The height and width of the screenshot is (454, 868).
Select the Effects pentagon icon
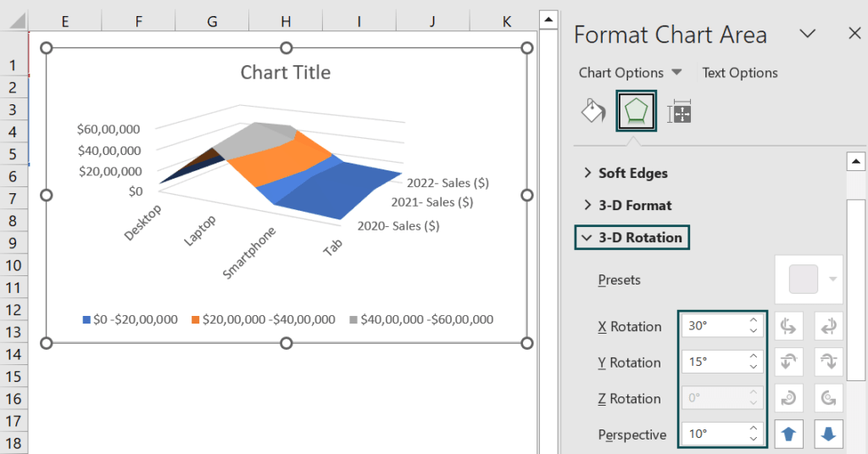[636, 111]
